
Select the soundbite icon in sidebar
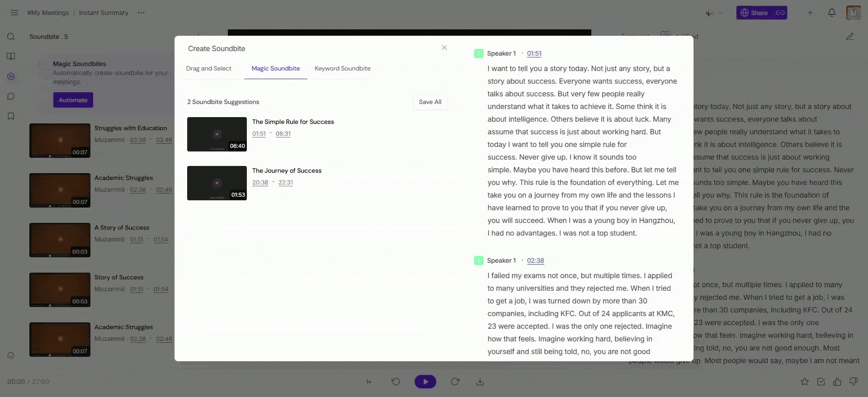coord(11,76)
